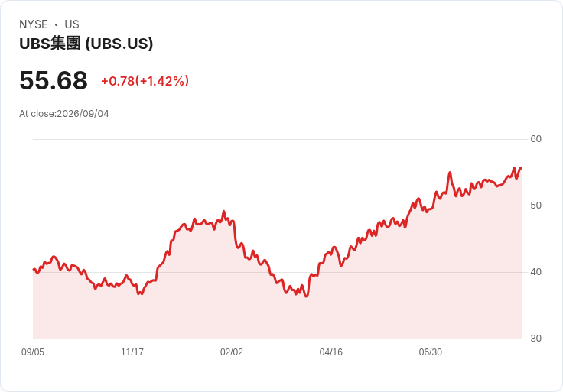Click the chart line's starting point at 09/05

(34, 269)
